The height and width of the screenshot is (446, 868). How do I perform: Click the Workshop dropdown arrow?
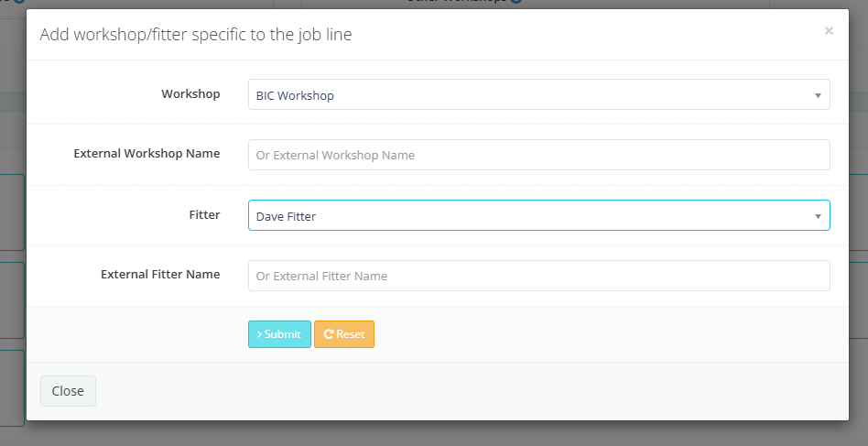click(x=817, y=95)
